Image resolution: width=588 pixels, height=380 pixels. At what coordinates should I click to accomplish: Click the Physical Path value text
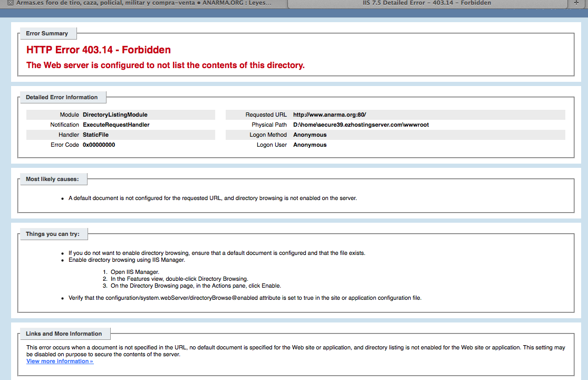pos(361,125)
